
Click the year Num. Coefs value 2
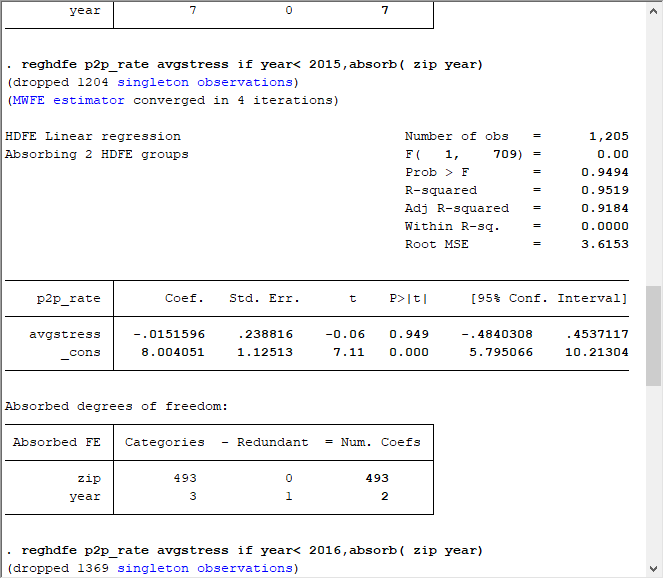[x=385, y=496]
